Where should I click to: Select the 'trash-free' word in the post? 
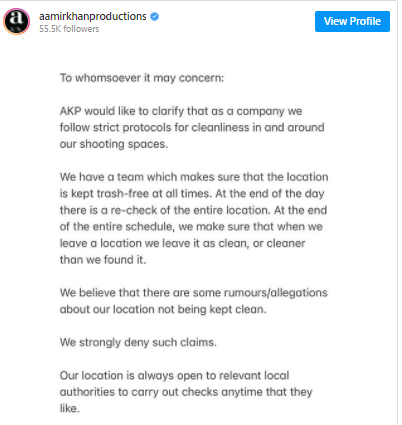[x=123, y=193]
